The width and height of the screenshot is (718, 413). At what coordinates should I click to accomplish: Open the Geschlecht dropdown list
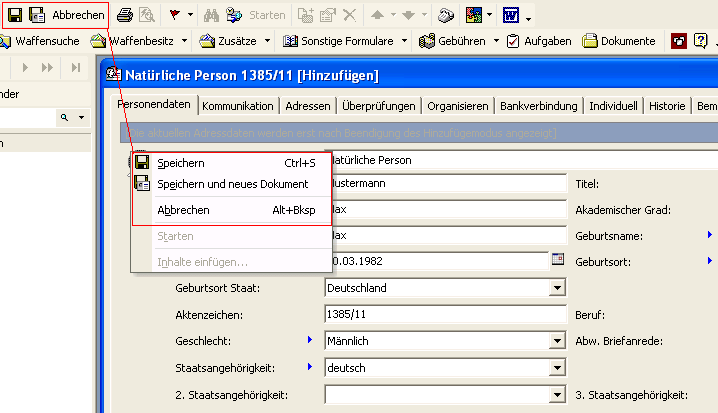(x=557, y=342)
